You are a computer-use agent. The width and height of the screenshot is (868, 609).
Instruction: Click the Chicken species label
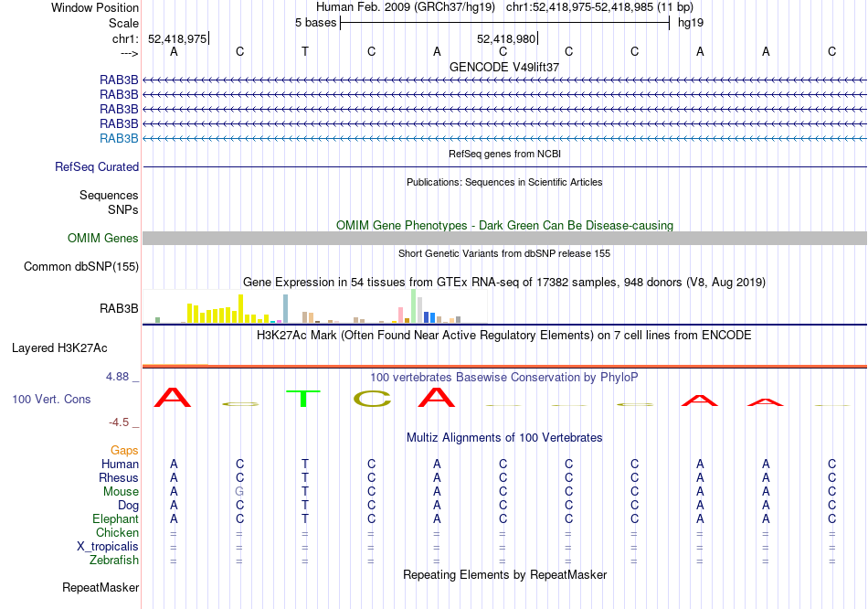(x=117, y=532)
